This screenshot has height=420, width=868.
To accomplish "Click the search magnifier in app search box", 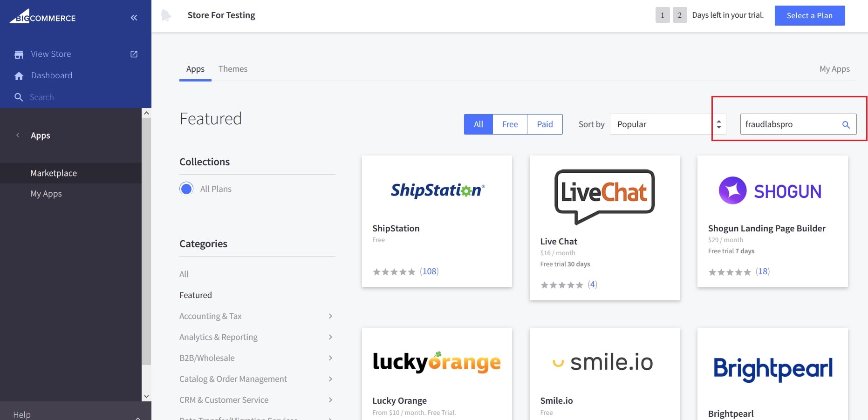I will [x=846, y=125].
